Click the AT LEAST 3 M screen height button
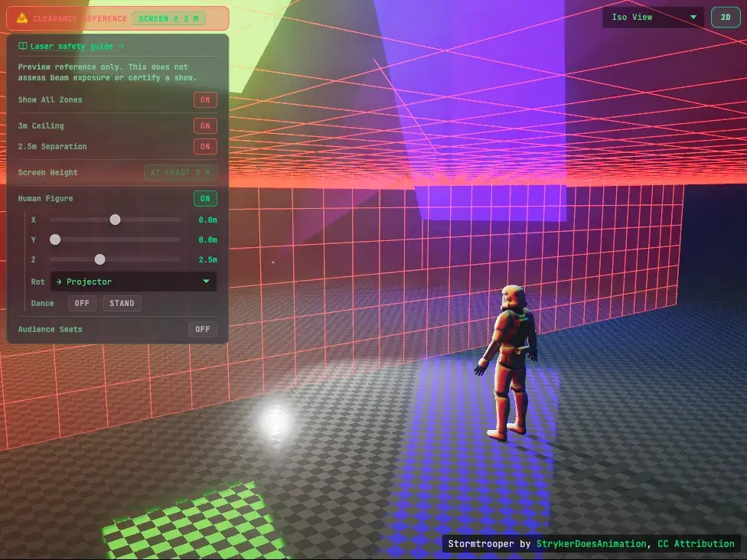 pos(181,172)
